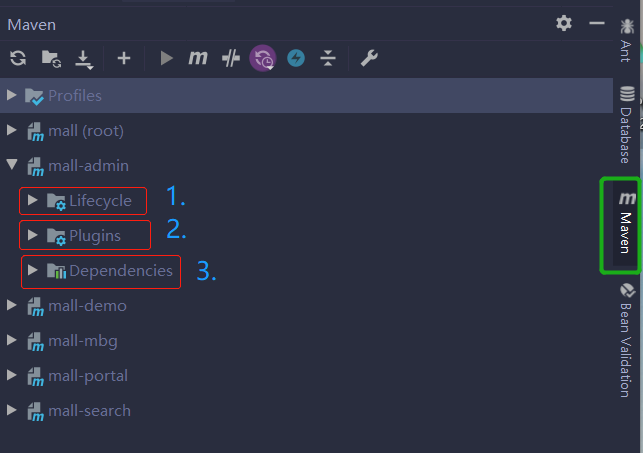This screenshot has height=453, width=643.
Task: Expand the mall-demo module
Action: coord(12,305)
